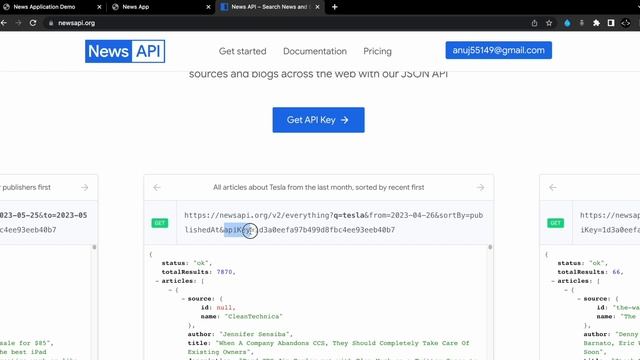
Task: Click left arrow on the rightmost example card
Action: pos(553,187)
